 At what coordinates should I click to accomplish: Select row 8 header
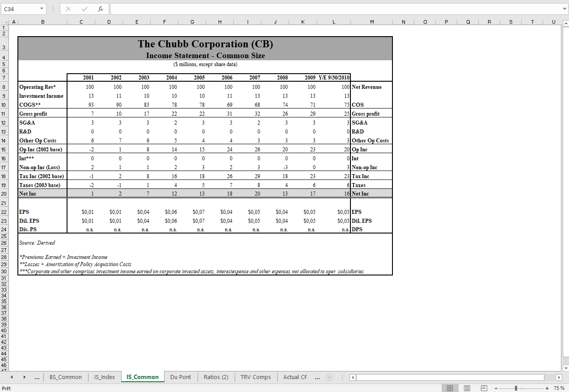[x=4, y=87]
